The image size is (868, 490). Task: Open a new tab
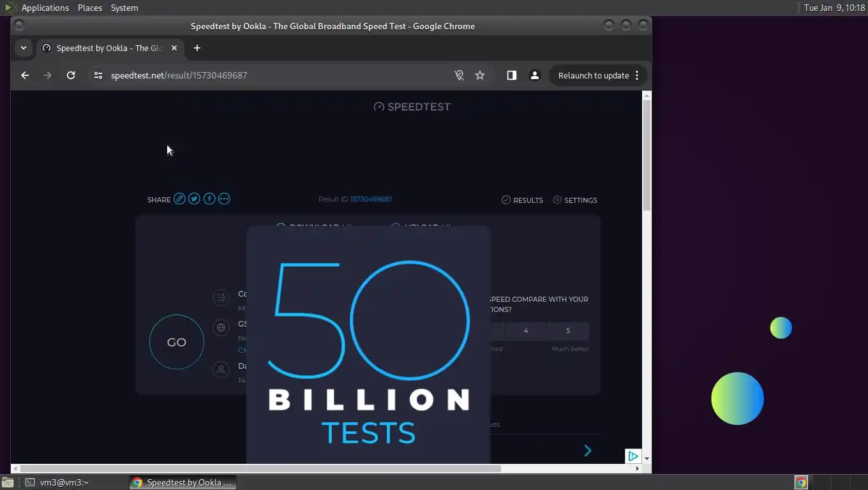(197, 48)
